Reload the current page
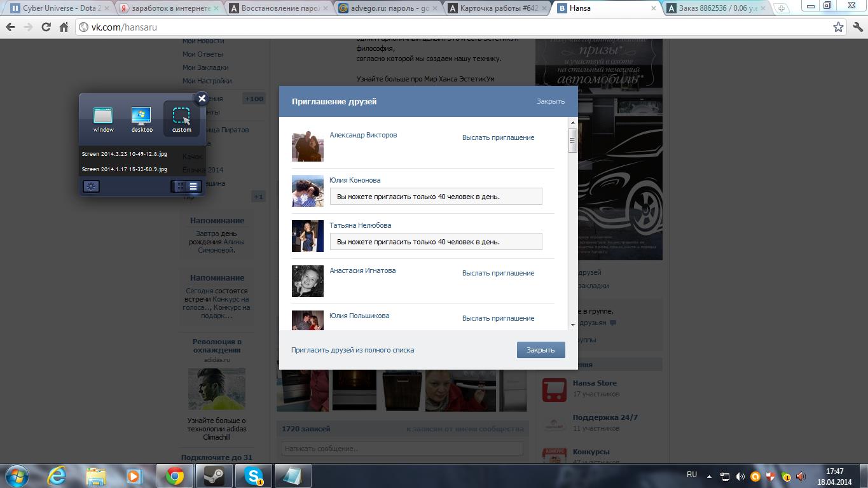This screenshot has height=488, width=868. pos(46,27)
